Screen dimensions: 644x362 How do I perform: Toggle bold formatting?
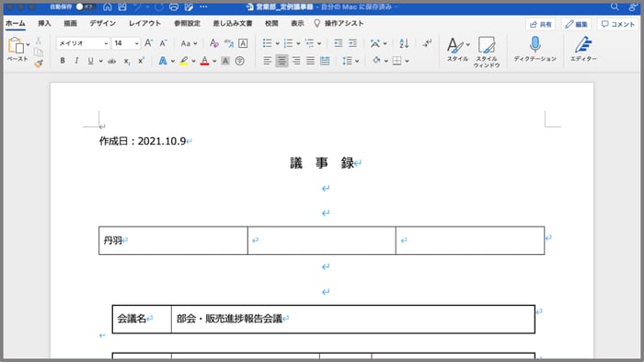(x=63, y=61)
